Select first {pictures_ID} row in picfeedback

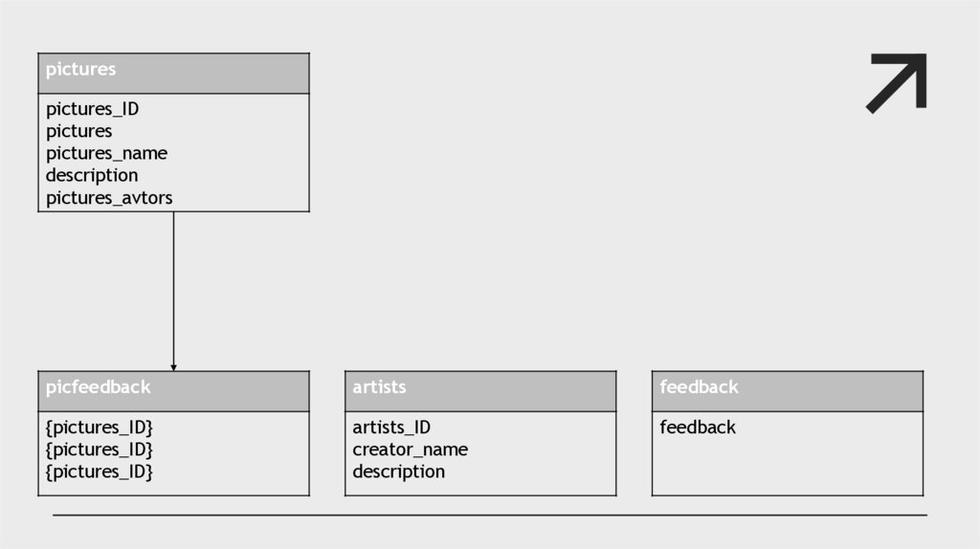click(100, 427)
